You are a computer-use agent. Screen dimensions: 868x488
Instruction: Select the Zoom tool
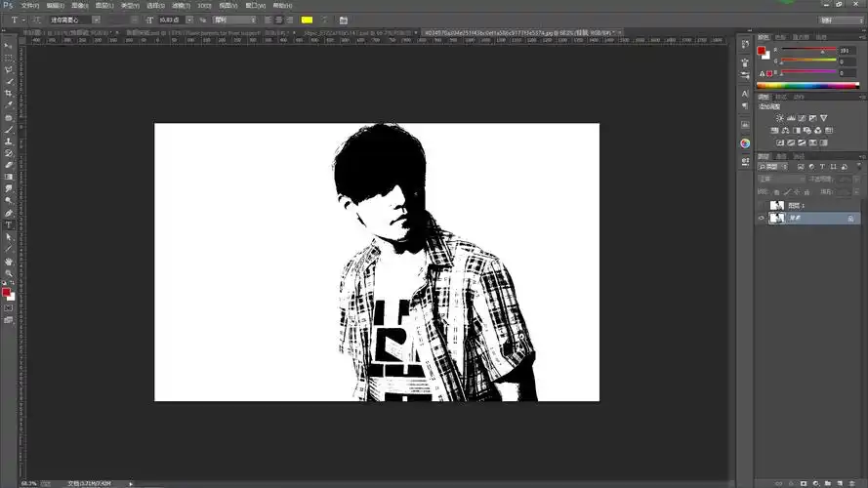click(9, 273)
